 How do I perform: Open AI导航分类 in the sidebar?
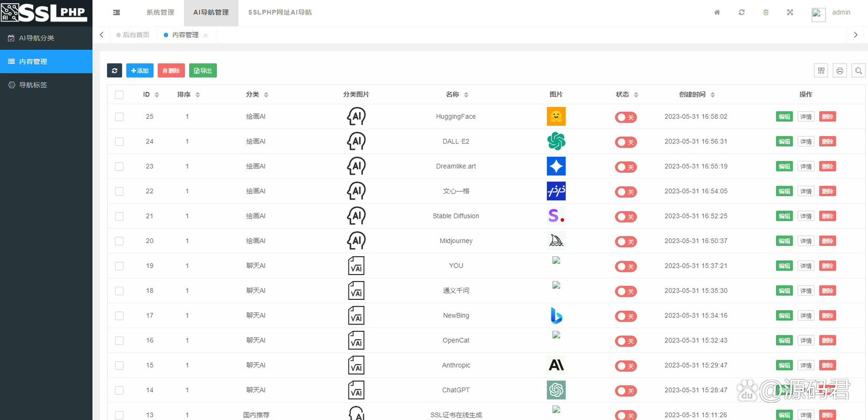click(46, 38)
